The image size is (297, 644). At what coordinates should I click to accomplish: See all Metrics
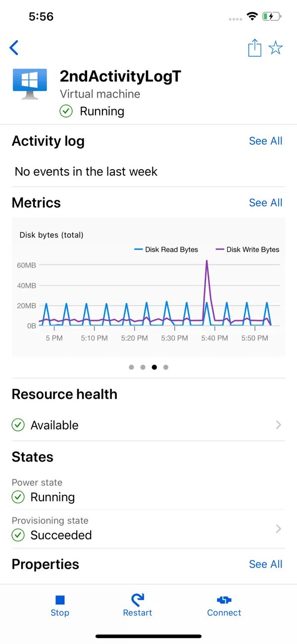coord(265,203)
